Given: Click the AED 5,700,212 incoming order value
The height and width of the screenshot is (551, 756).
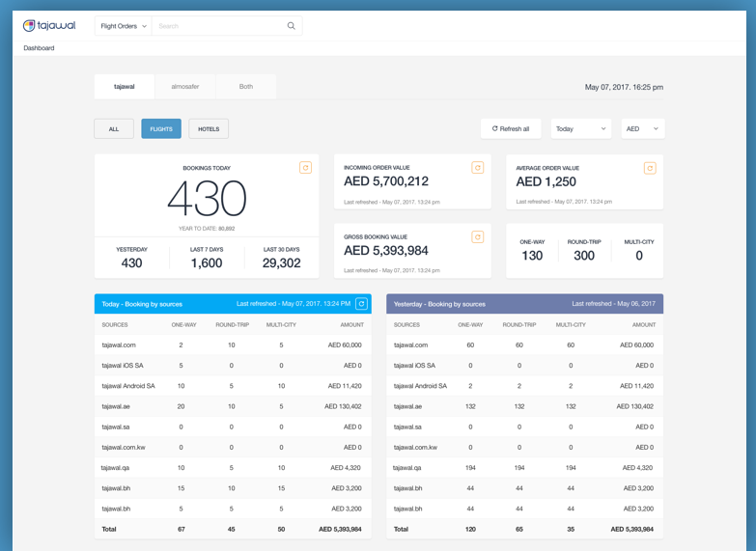Looking at the screenshot, I should click(386, 181).
